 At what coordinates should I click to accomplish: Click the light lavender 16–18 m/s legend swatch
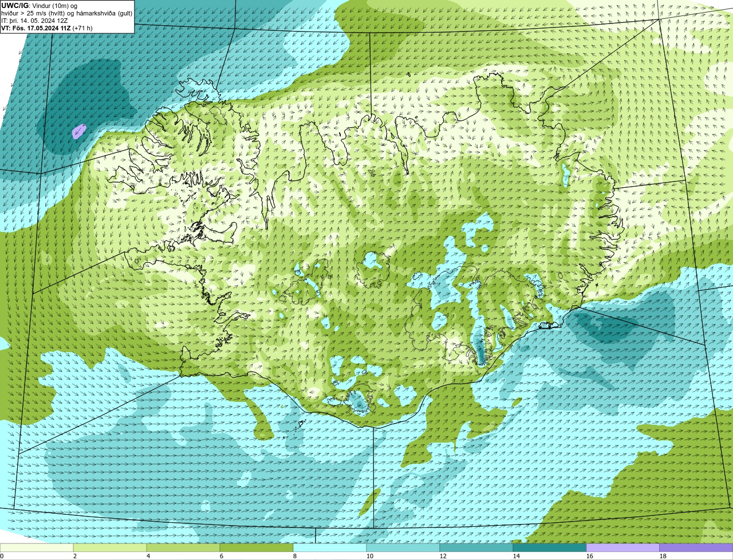(623, 548)
